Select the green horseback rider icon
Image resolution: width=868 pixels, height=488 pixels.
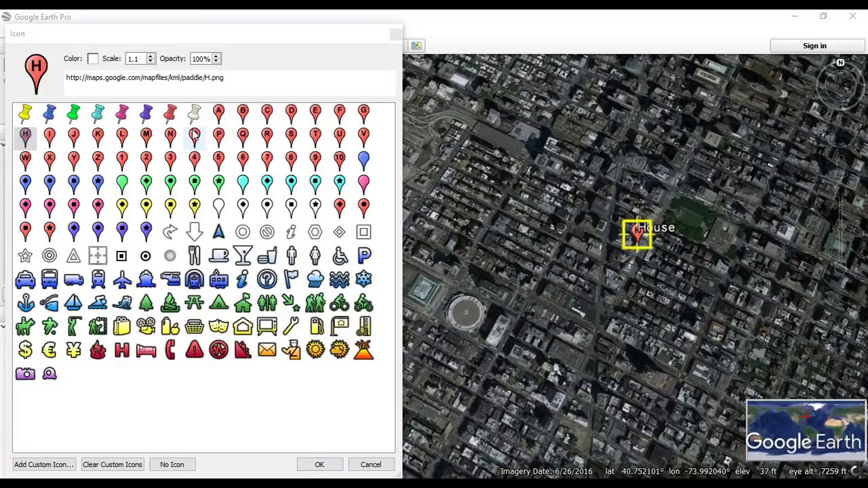(x=25, y=327)
